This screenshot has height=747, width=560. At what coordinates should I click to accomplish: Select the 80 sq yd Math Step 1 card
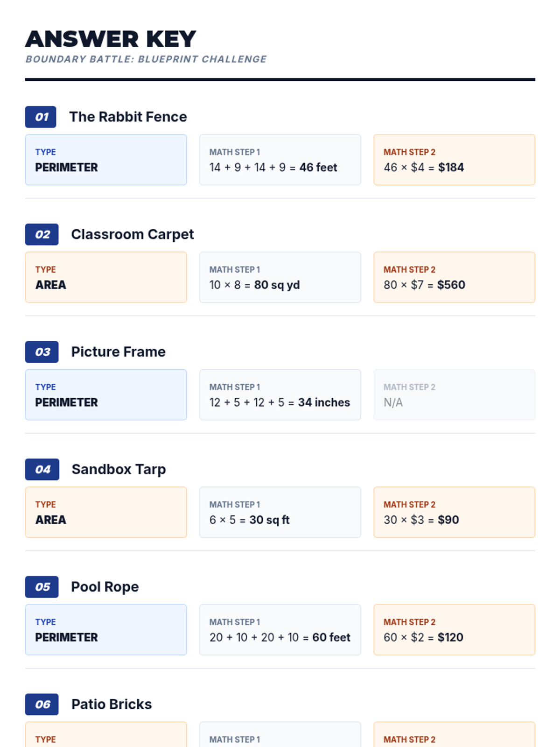point(280,277)
